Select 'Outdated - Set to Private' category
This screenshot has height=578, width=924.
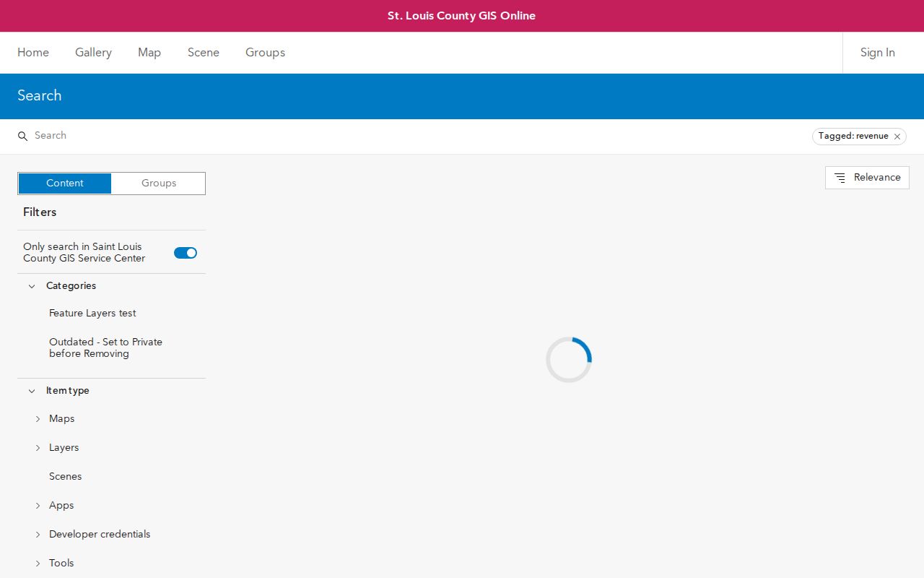105,348
